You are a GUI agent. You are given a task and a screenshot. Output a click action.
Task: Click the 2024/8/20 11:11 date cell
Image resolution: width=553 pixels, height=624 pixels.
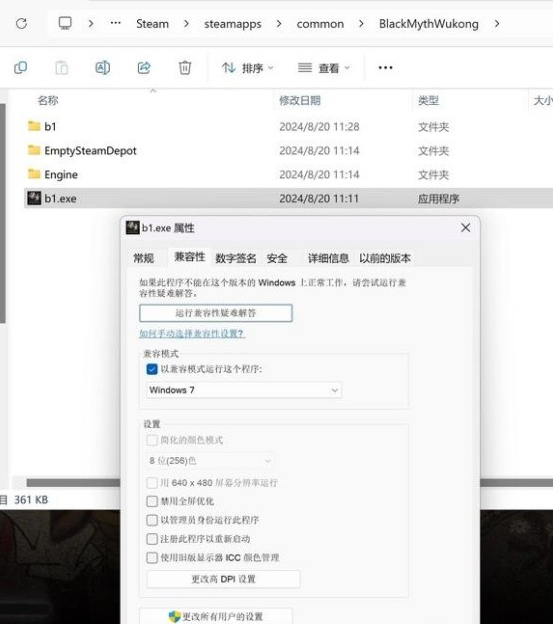point(319,198)
